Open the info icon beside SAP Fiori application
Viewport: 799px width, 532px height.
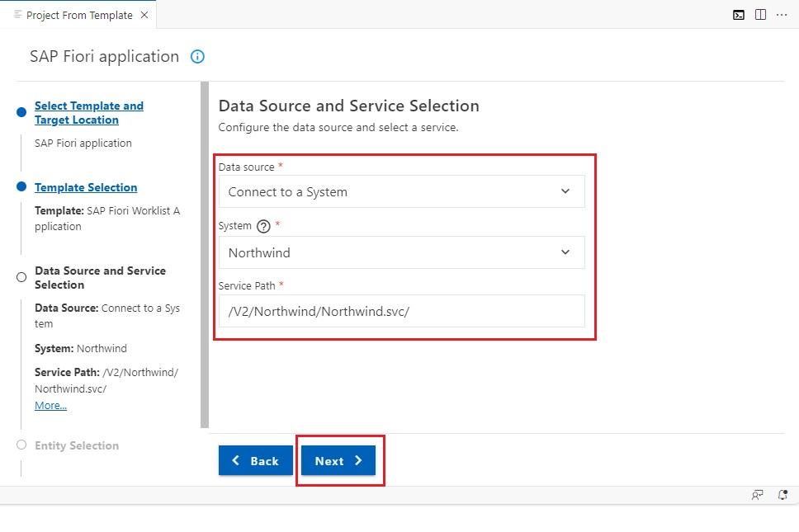tap(197, 57)
